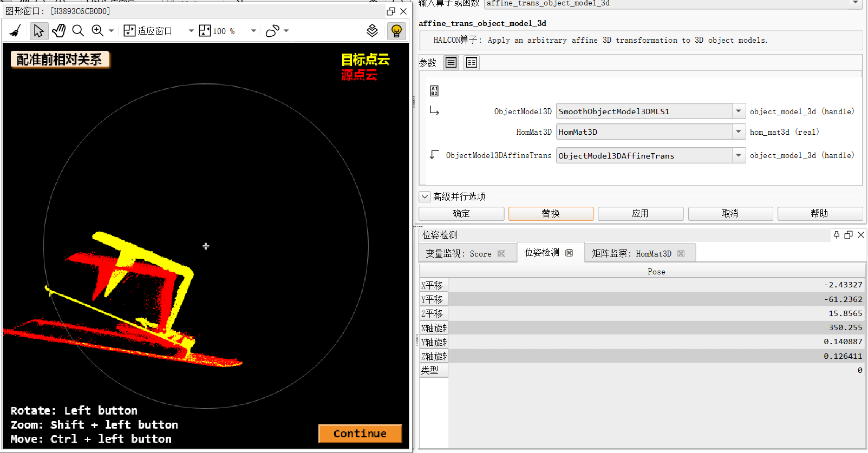Viewport: 868px width, 453px height.
Task: Open the 100 % zoom dropdown arrow
Action: pyautogui.click(x=253, y=31)
